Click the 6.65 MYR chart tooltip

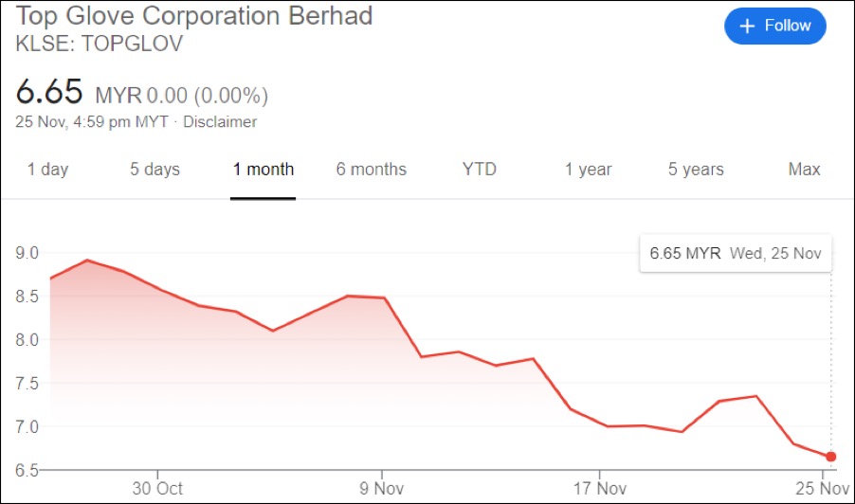735,253
